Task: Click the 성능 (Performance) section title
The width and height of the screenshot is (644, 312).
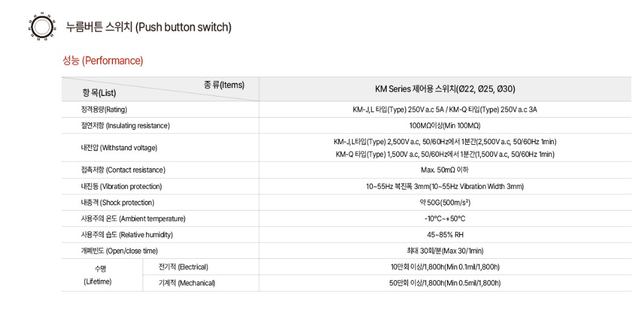Action: pos(103,60)
